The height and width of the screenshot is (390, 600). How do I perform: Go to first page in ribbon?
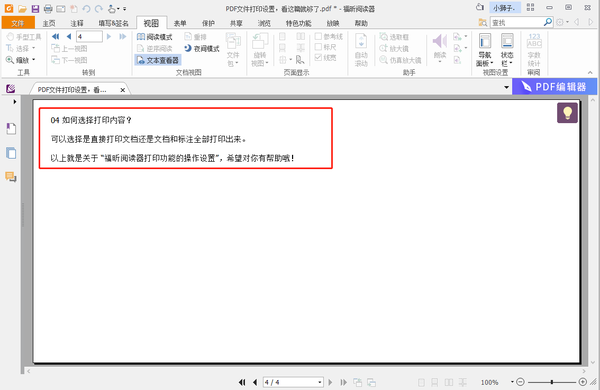[x=56, y=37]
